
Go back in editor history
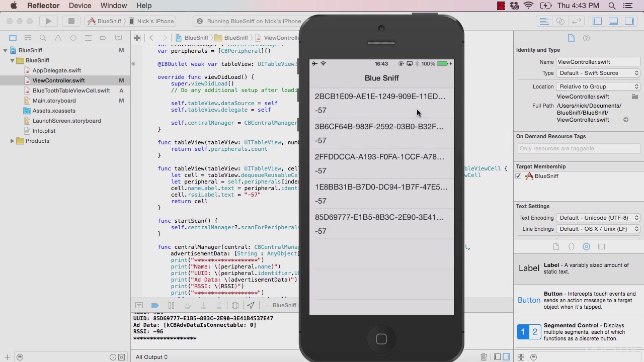151,38
